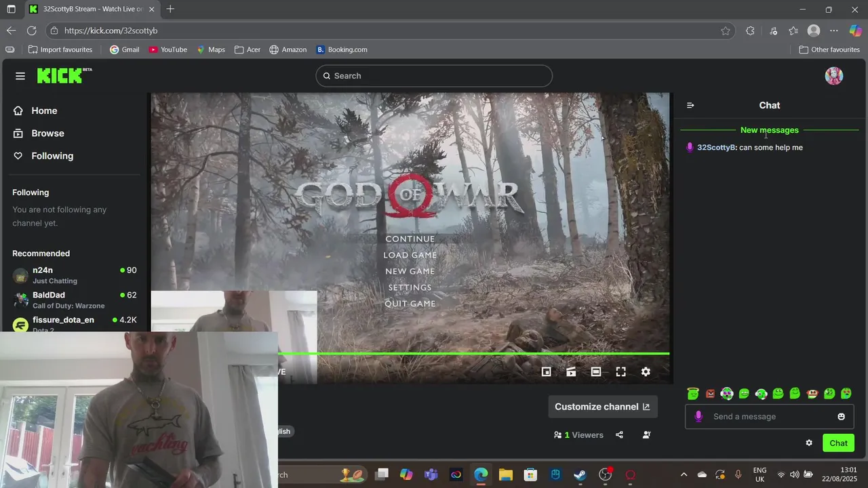Open the Edge settings and more menu

coord(834,30)
